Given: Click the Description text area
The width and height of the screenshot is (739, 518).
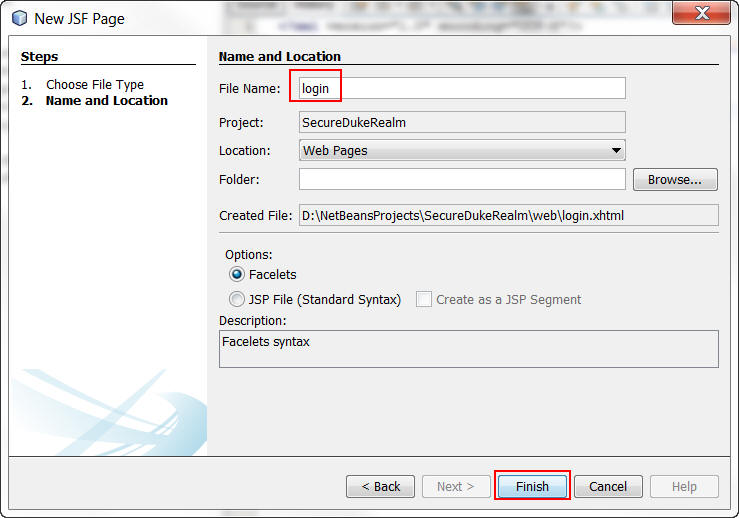Looking at the screenshot, I should click(468, 349).
